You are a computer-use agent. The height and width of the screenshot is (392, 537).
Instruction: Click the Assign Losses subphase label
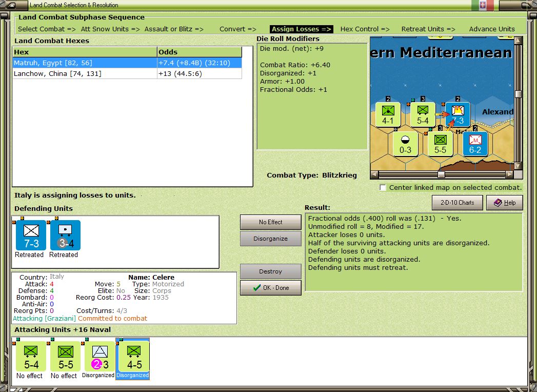click(302, 29)
